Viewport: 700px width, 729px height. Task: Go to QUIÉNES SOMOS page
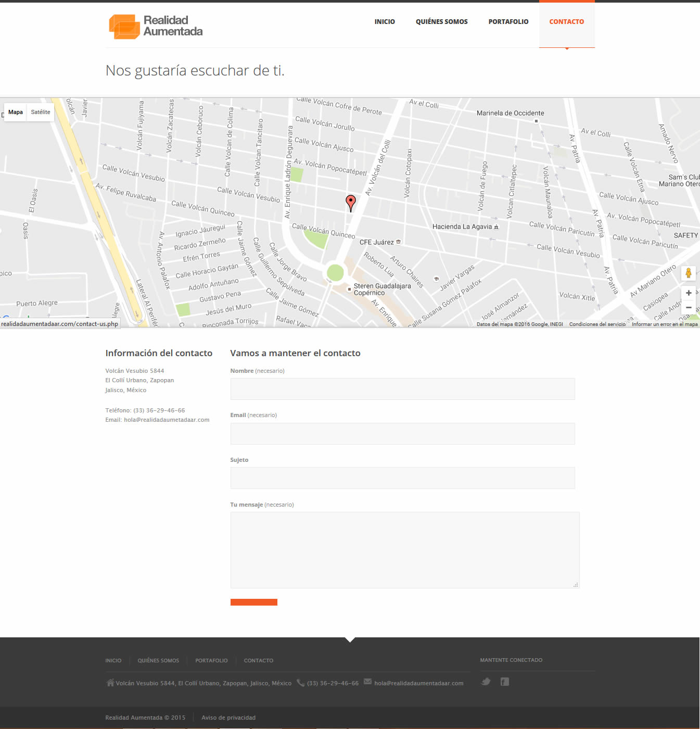(x=441, y=22)
